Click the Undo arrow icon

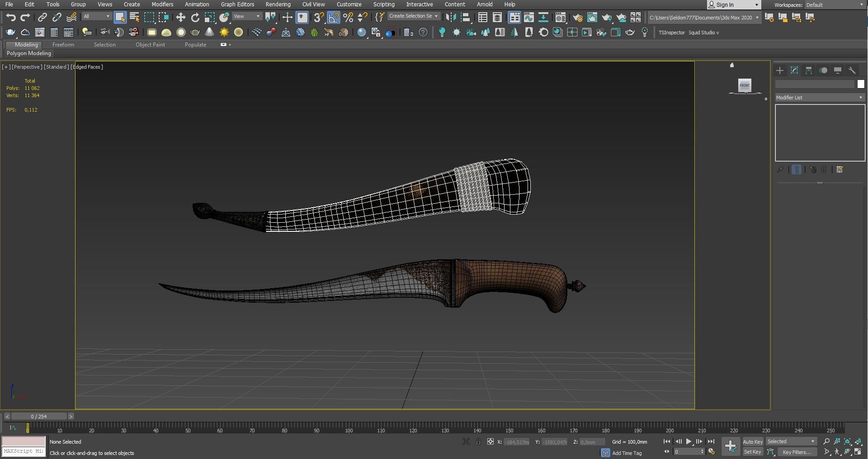[x=10, y=18]
